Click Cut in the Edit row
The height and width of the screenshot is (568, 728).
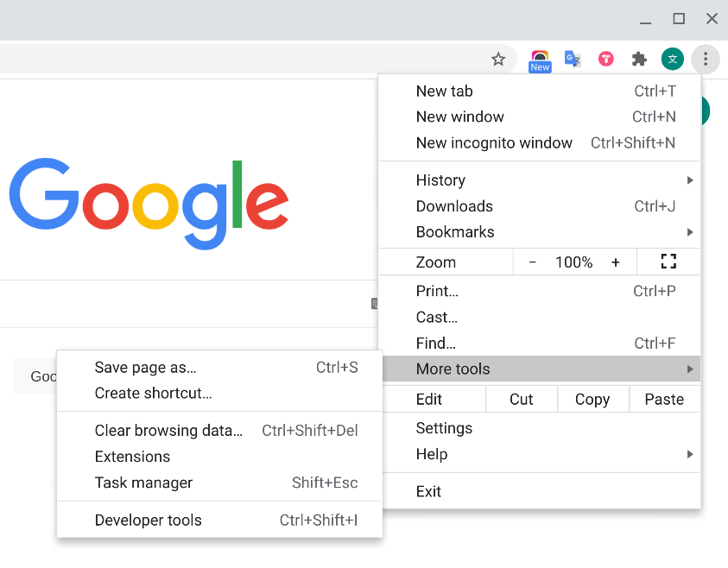coord(522,399)
